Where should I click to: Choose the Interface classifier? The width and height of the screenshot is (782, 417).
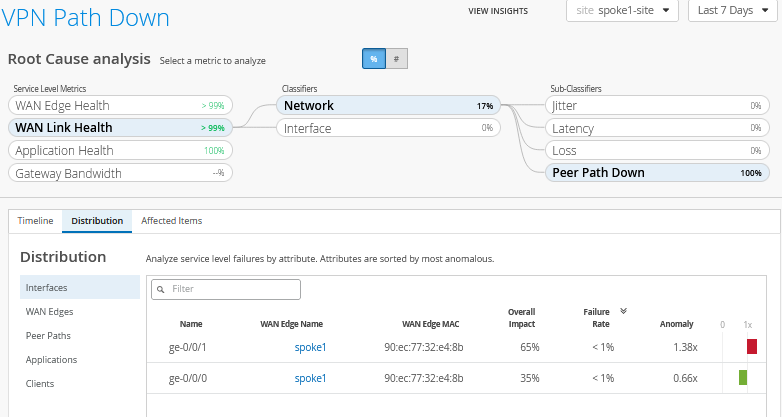387,128
